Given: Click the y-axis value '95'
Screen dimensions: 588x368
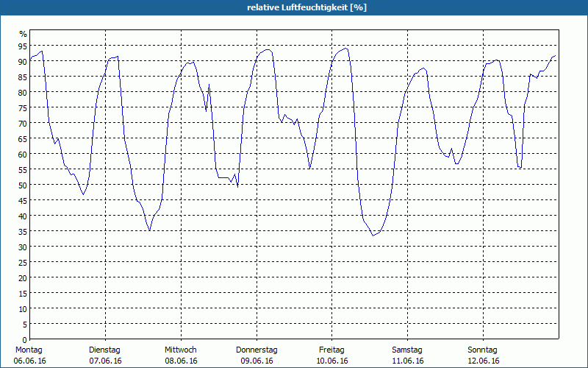Looking at the screenshot, I should 23,46.
